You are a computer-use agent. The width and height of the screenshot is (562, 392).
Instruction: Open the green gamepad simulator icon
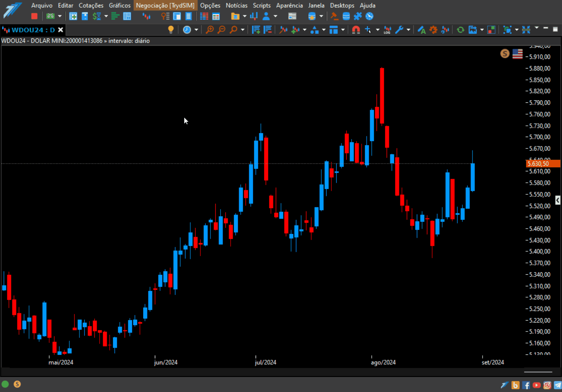tap(50, 16)
